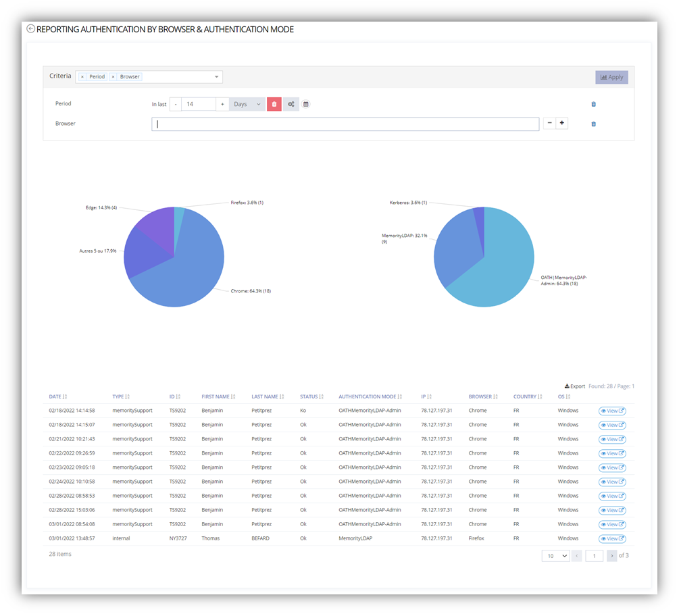Screen dimensions: 679x616
Task: Expand the Criteria selection dropdown
Action: pyautogui.click(x=217, y=77)
